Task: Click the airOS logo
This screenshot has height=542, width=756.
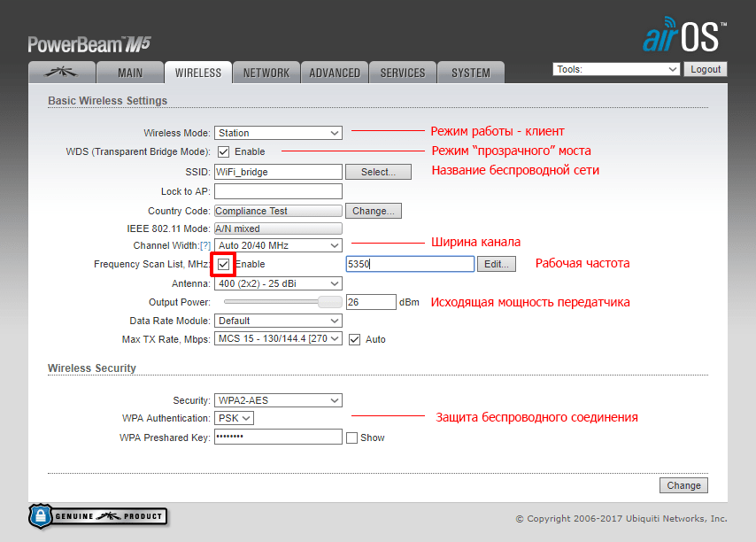Action: click(x=683, y=35)
